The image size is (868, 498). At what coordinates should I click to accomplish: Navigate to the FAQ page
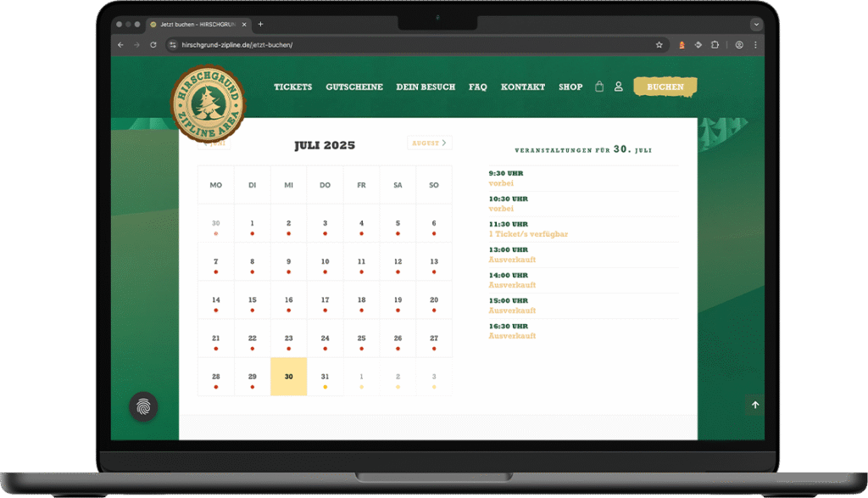point(478,87)
